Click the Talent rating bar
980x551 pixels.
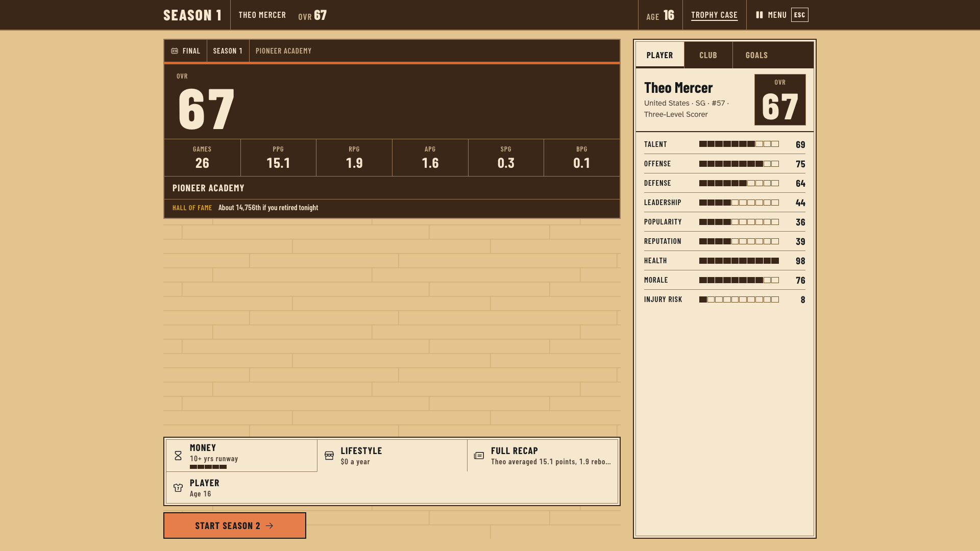[x=739, y=144]
